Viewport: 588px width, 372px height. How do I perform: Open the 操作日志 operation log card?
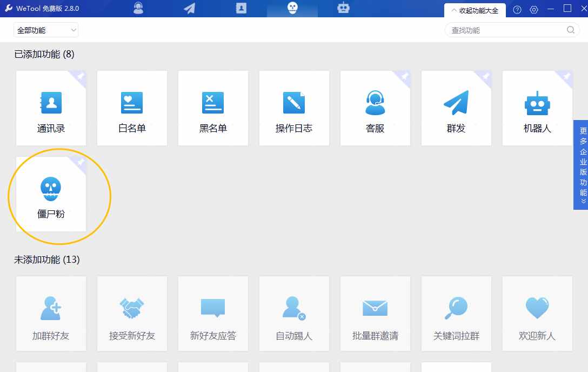[x=294, y=108]
